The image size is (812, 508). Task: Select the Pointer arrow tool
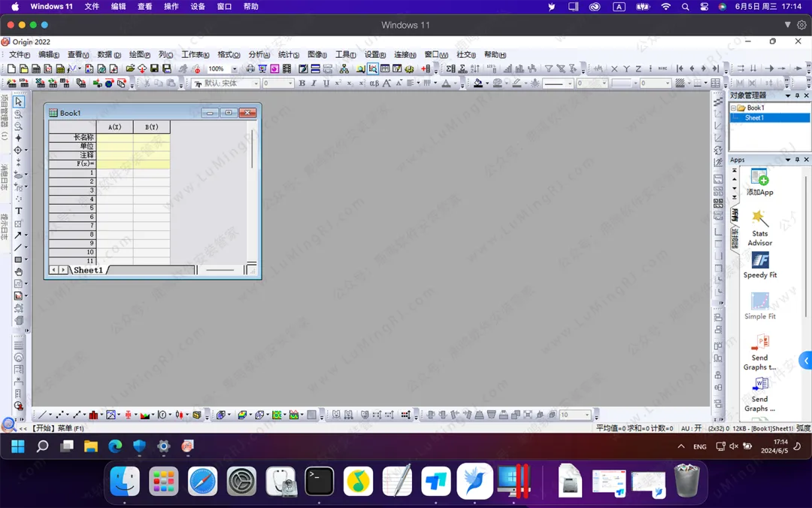(x=19, y=102)
